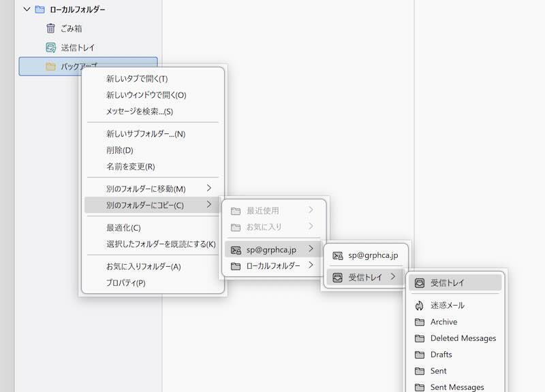Click the Drafts folder icon
Image resolution: width=545 pixels, height=392 pixels.
click(420, 355)
